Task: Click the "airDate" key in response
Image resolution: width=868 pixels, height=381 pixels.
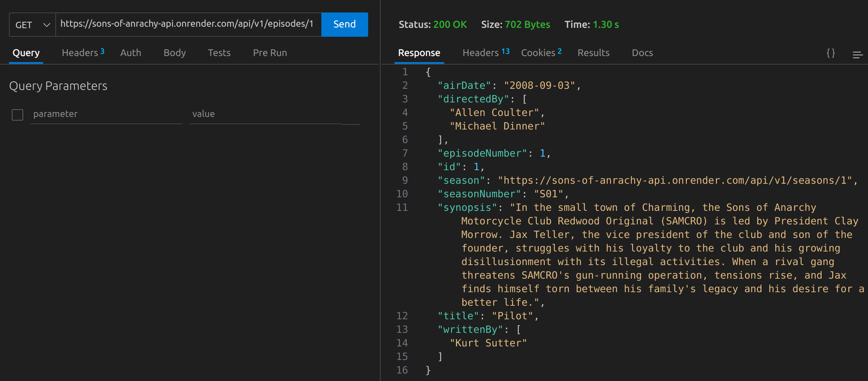Action: pos(465,86)
